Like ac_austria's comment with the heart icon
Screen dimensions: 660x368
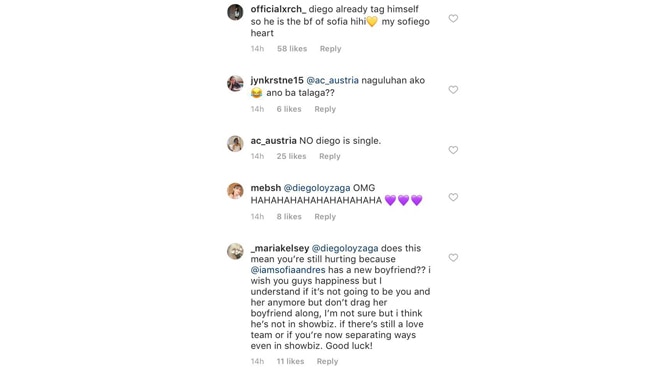tap(453, 150)
